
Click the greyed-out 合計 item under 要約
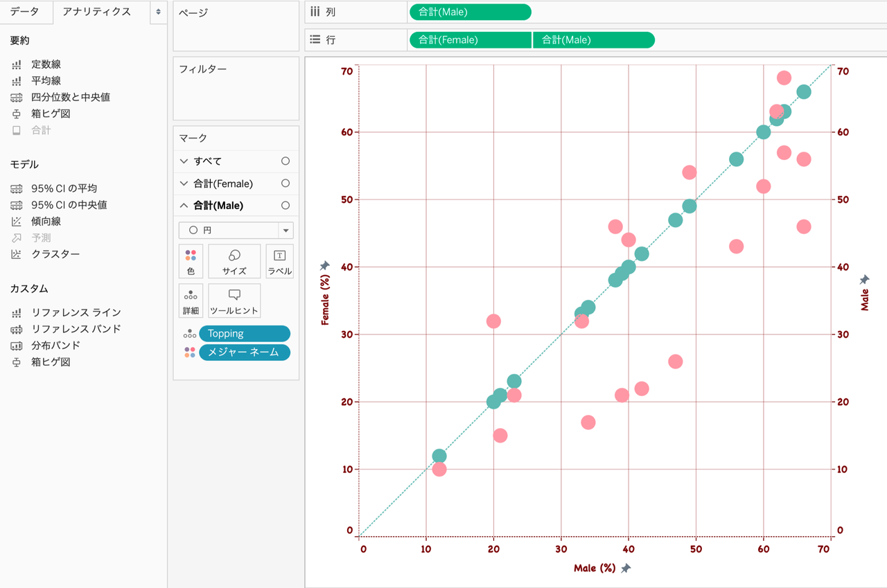click(x=41, y=130)
